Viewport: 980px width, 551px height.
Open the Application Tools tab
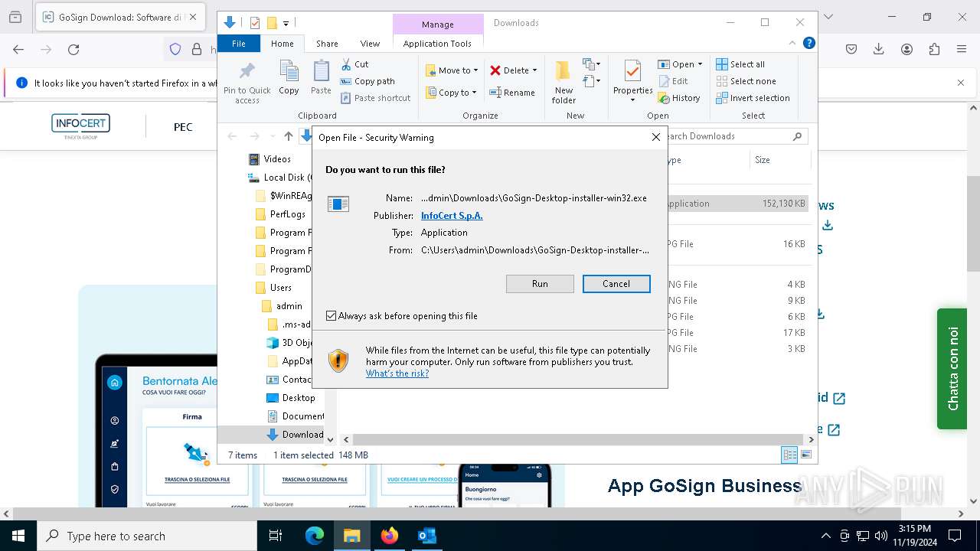437,44
